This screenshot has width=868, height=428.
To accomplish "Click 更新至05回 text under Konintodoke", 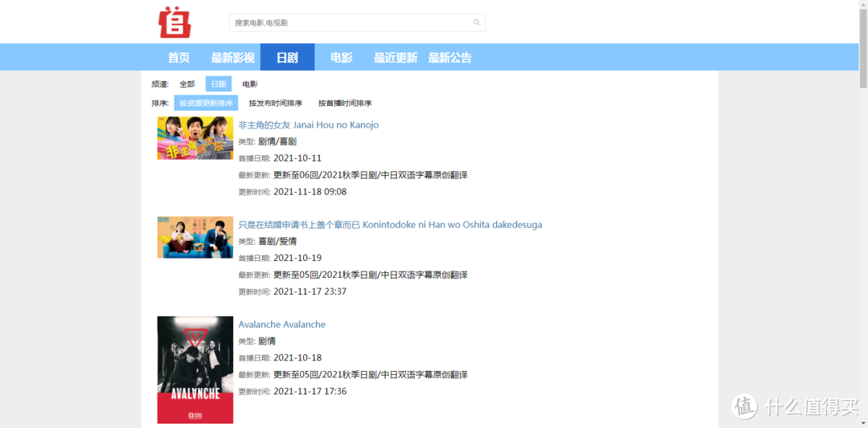I will [x=371, y=275].
